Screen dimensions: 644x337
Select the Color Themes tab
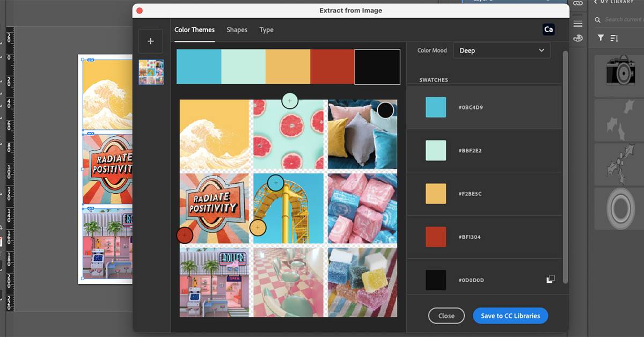click(194, 30)
